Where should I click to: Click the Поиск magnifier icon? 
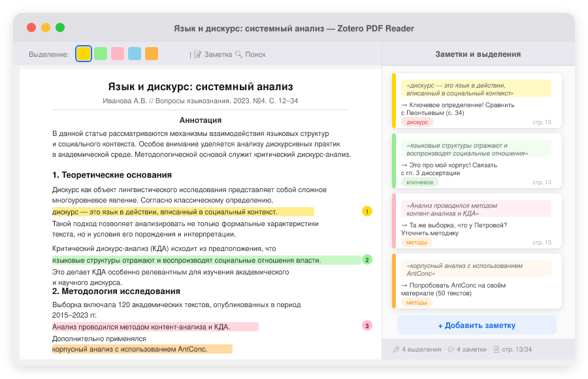239,54
